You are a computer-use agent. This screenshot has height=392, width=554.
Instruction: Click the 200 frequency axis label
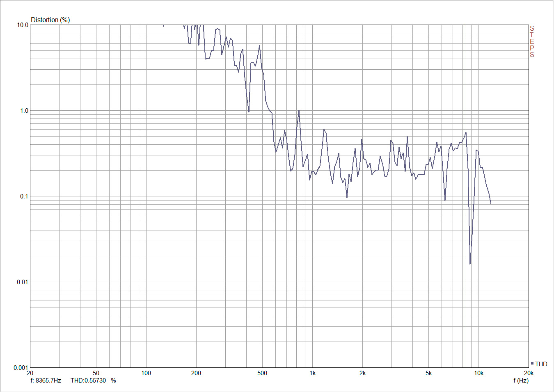tap(196, 373)
